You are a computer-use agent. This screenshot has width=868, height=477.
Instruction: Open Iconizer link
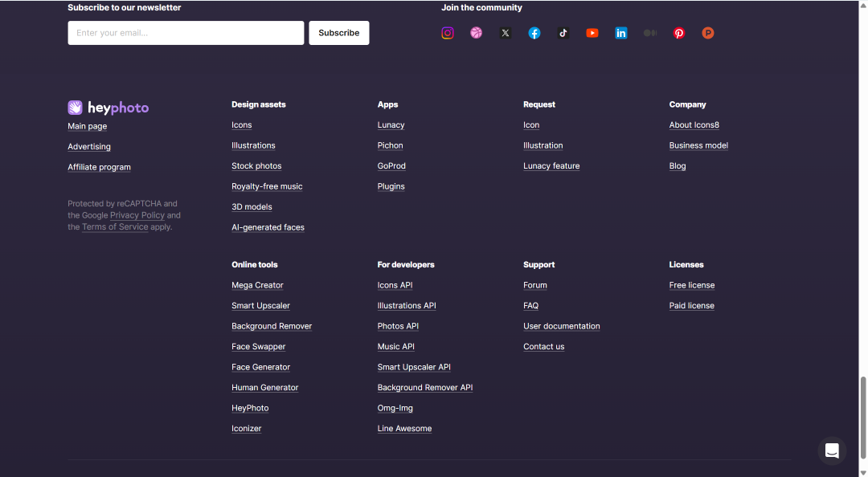pos(247,429)
